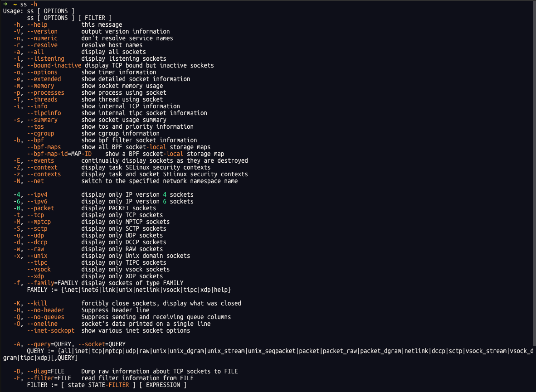Click the --help option text

[37, 24]
